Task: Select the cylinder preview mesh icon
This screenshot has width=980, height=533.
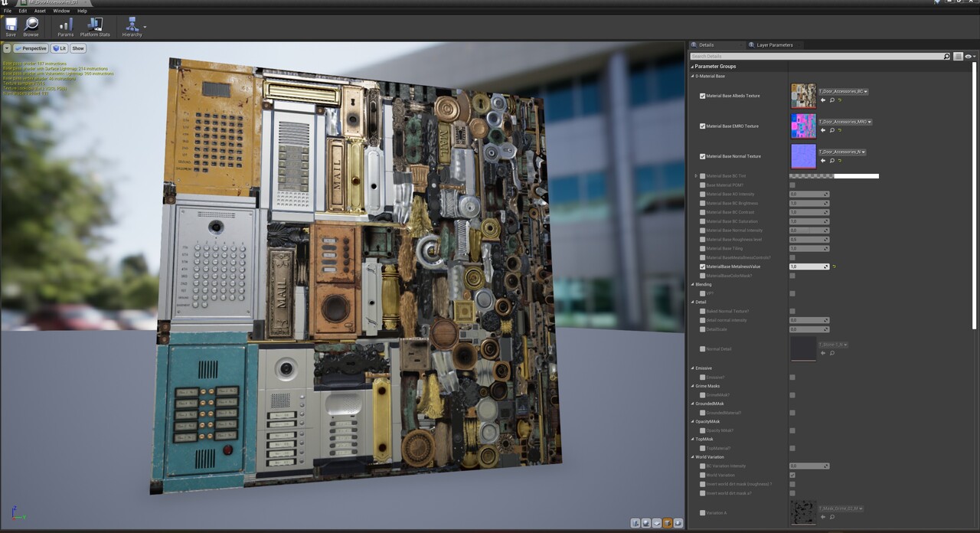Action: (x=635, y=523)
